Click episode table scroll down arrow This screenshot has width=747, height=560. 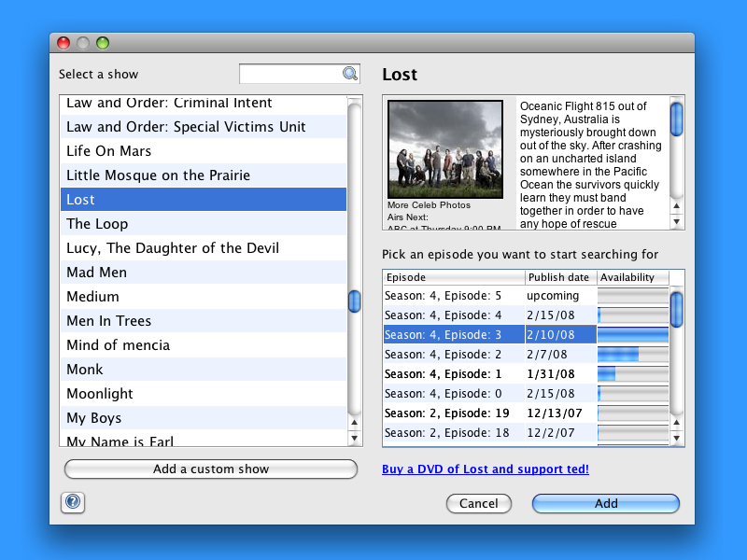pos(676,438)
